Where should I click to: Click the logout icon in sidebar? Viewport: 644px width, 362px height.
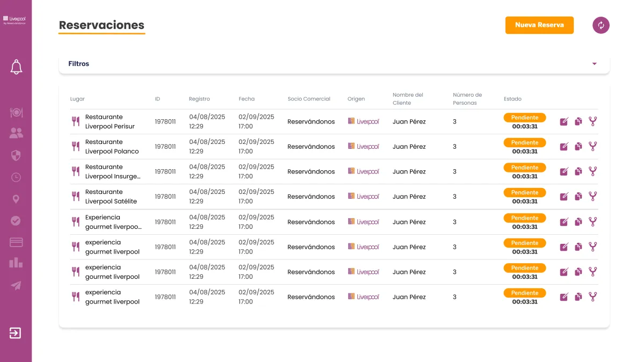(16, 333)
